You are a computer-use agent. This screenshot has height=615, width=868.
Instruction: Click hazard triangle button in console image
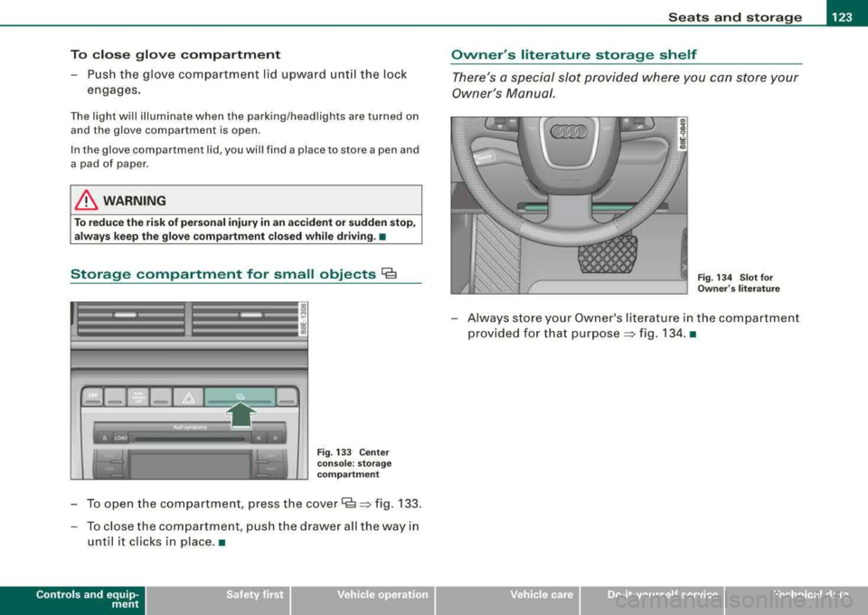click(188, 397)
